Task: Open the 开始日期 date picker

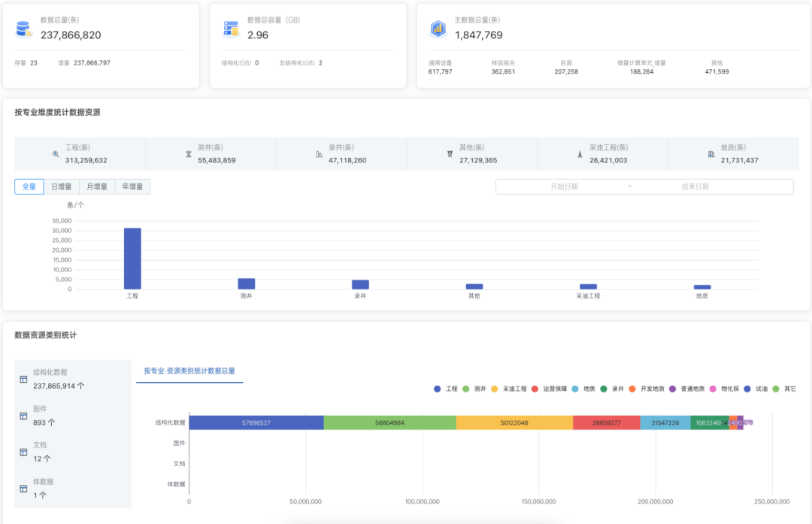Action: pyautogui.click(x=564, y=186)
